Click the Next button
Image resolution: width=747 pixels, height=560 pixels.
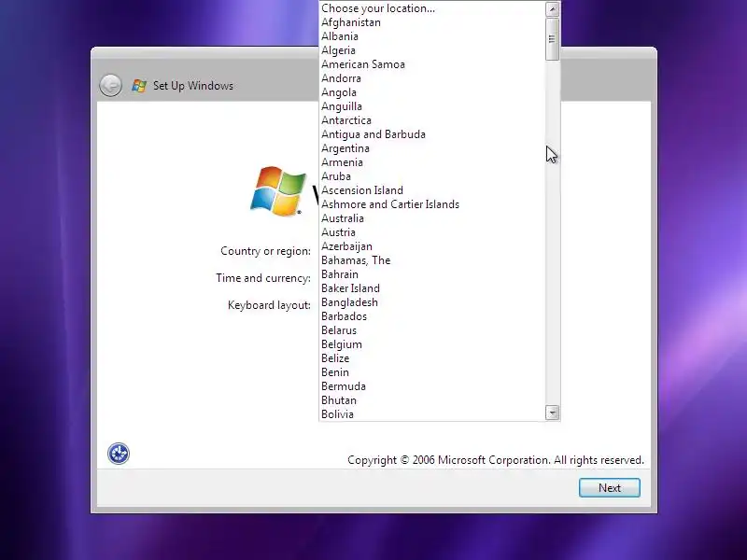click(610, 487)
